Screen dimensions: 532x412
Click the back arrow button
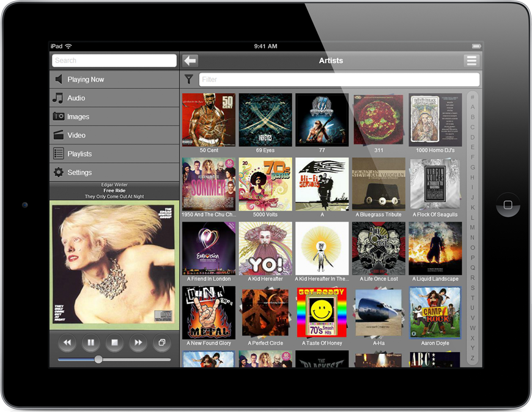tap(190, 61)
